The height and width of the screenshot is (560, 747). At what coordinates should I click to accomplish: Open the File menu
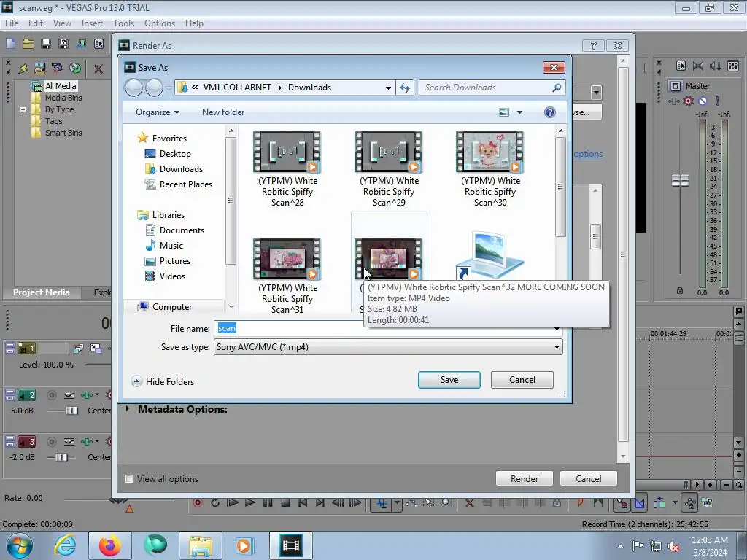pyautogui.click(x=12, y=23)
